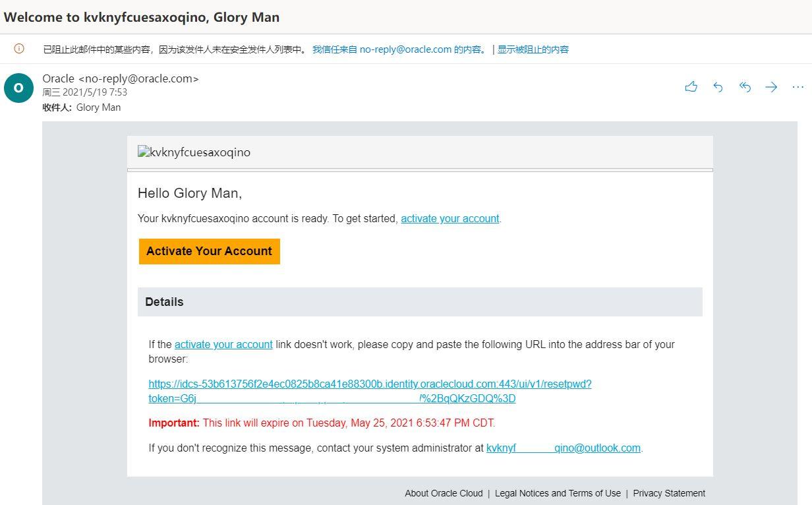
Task: Click 'Hello Glory Man,' greeting text
Action: [x=190, y=193]
